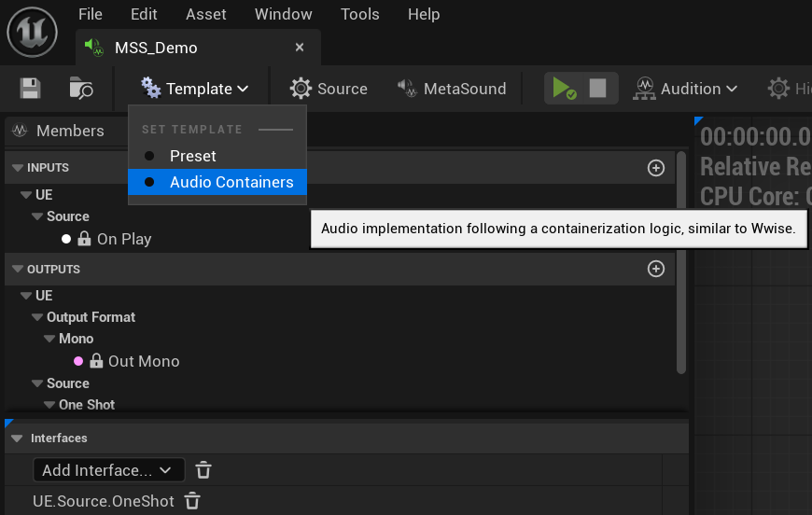Screen dimensions: 812x515
Task: Collapse the Output Format group
Action: 37,317
